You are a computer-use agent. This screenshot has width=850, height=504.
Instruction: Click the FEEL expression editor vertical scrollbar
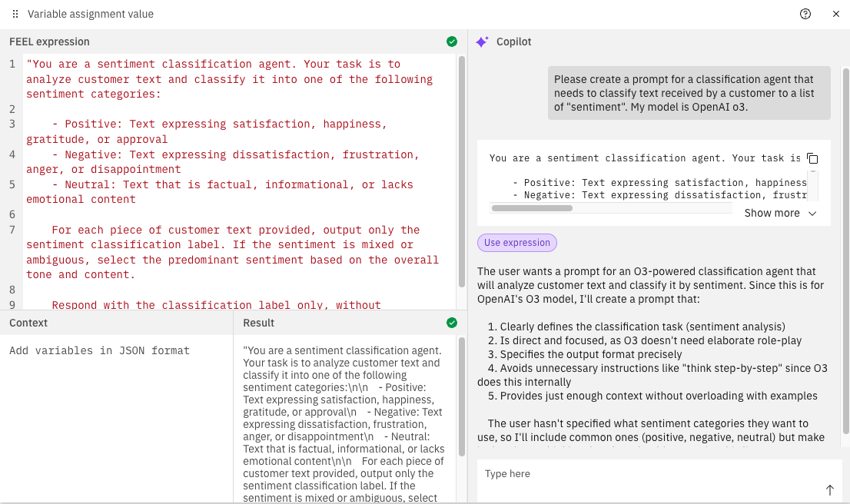point(462,169)
